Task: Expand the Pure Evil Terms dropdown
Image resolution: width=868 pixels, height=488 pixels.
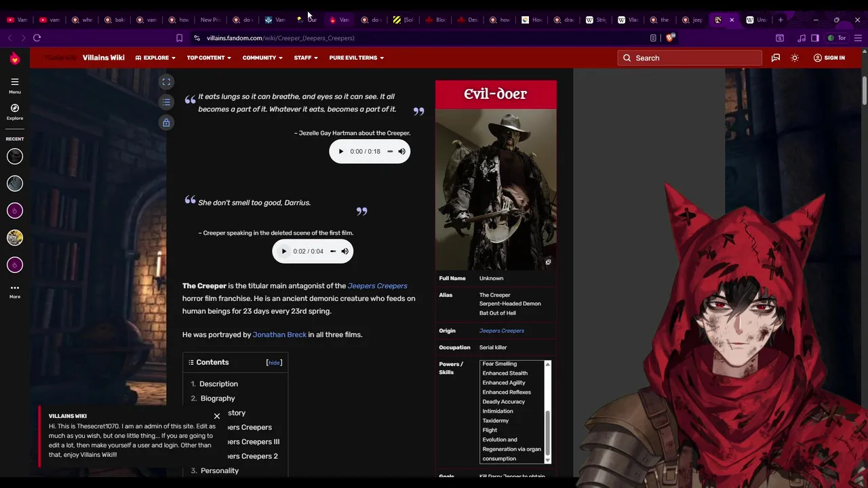Action: coord(357,58)
